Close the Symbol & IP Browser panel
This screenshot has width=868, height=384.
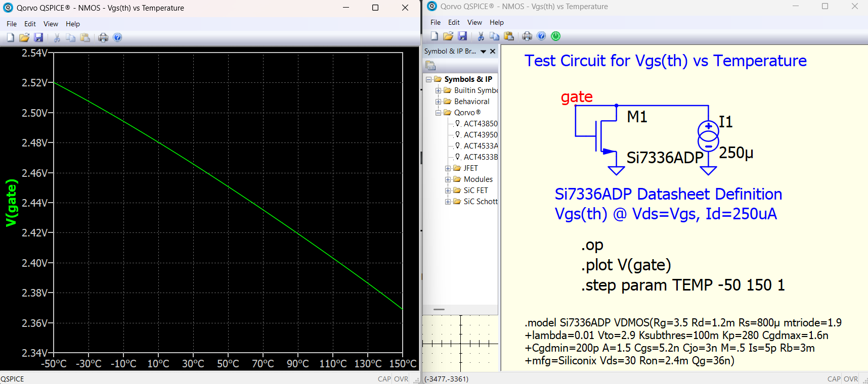pos(493,51)
